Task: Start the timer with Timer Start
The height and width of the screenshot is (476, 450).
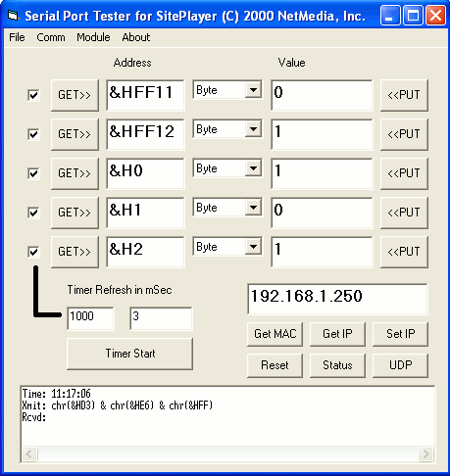Action: [129, 354]
